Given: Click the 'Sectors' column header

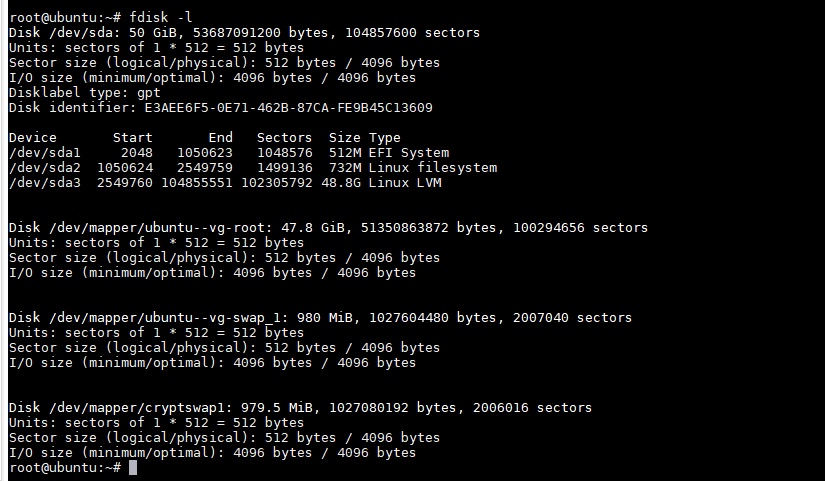Looking at the screenshot, I should coord(284,138).
